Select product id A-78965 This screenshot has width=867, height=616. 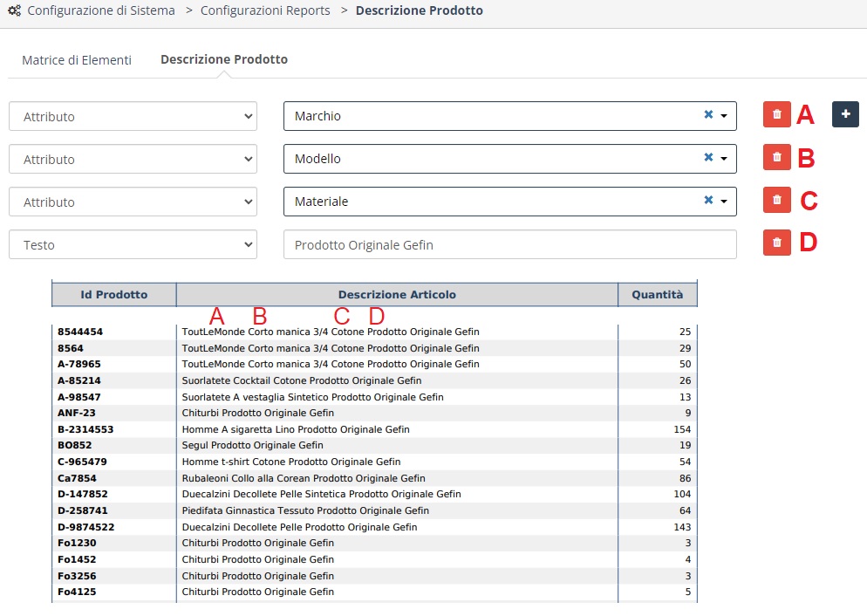[x=79, y=364]
